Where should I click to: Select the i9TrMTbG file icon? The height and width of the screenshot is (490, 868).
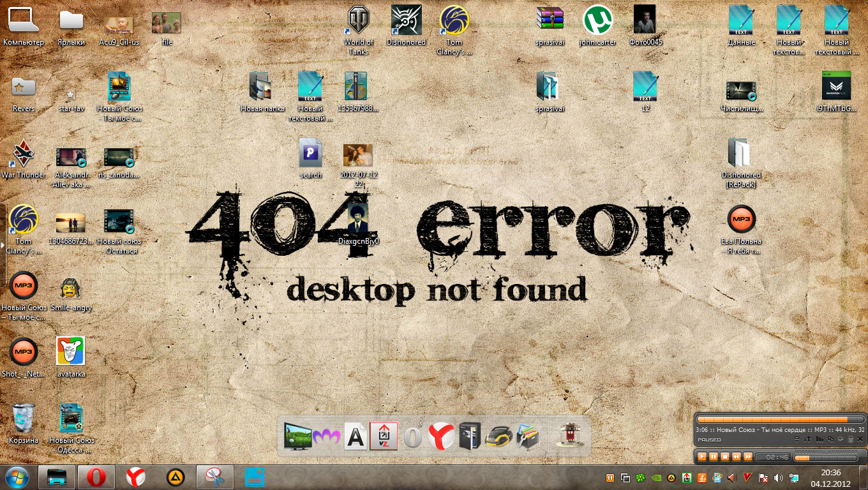tap(837, 92)
